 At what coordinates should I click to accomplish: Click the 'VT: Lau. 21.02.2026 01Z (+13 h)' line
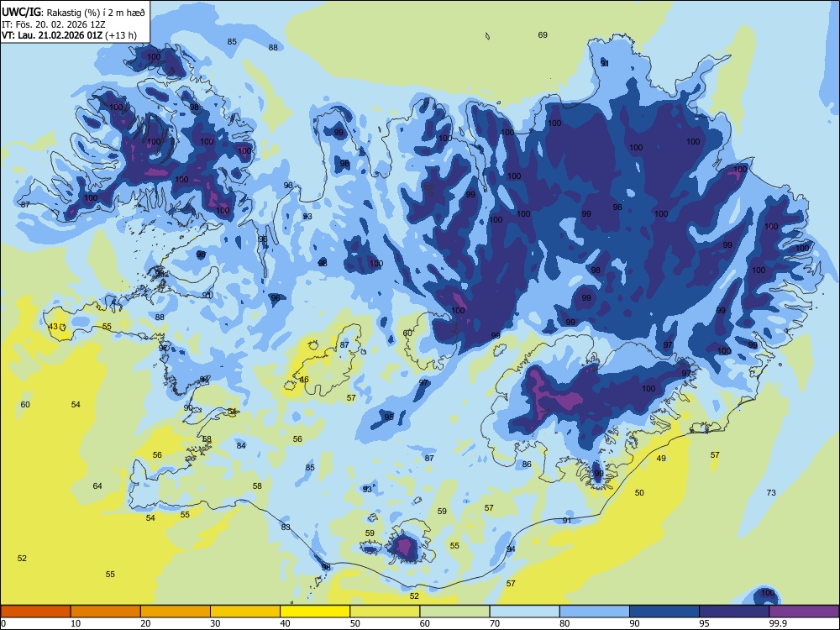69,35
